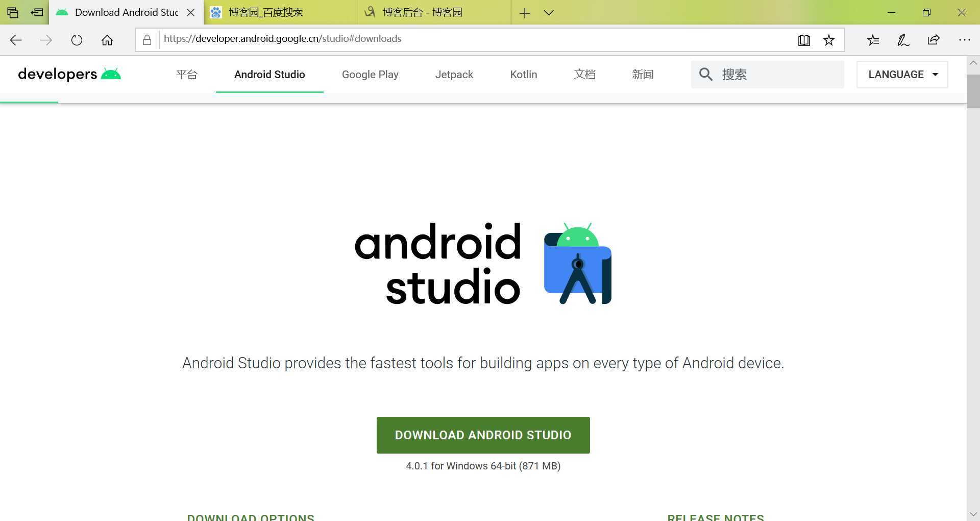Open the Android Studio nav item

click(x=269, y=75)
